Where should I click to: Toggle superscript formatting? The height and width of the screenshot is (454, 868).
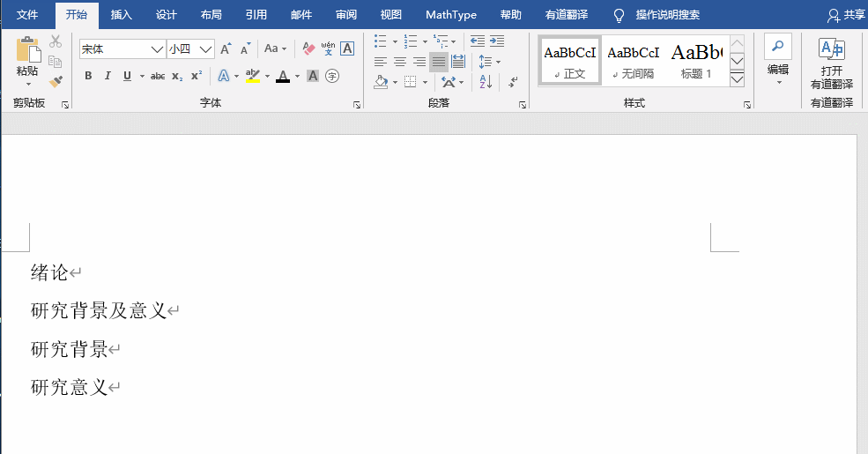point(197,76)
